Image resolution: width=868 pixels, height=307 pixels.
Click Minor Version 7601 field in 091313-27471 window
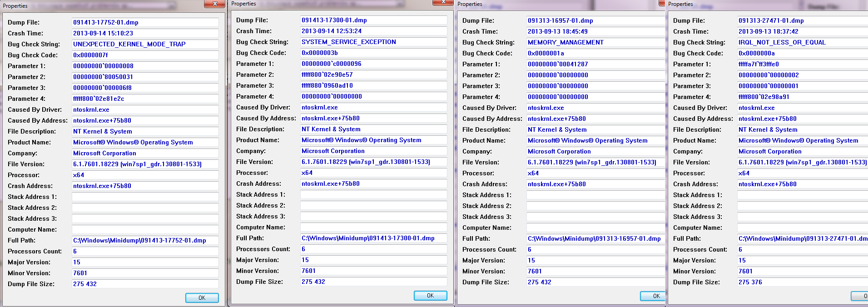pyautogui.click(x=803, y=271)
